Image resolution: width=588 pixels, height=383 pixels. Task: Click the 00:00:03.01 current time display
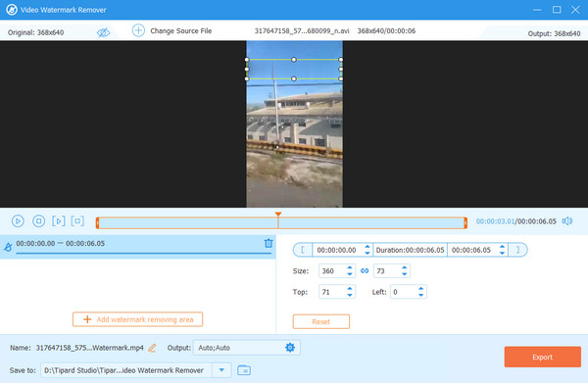pyautogui.click(x=495, y=221)
